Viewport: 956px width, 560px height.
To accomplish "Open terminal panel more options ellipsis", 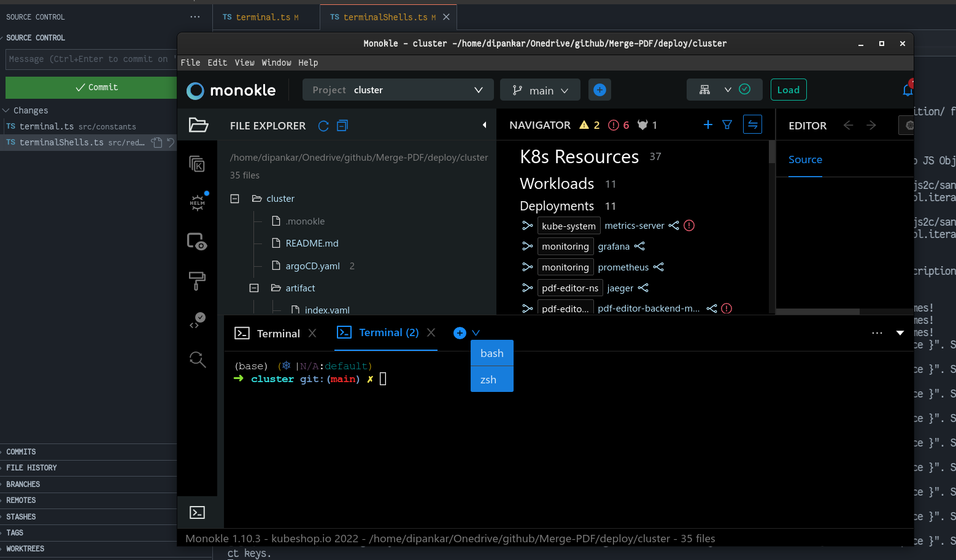I will (877, 333).
